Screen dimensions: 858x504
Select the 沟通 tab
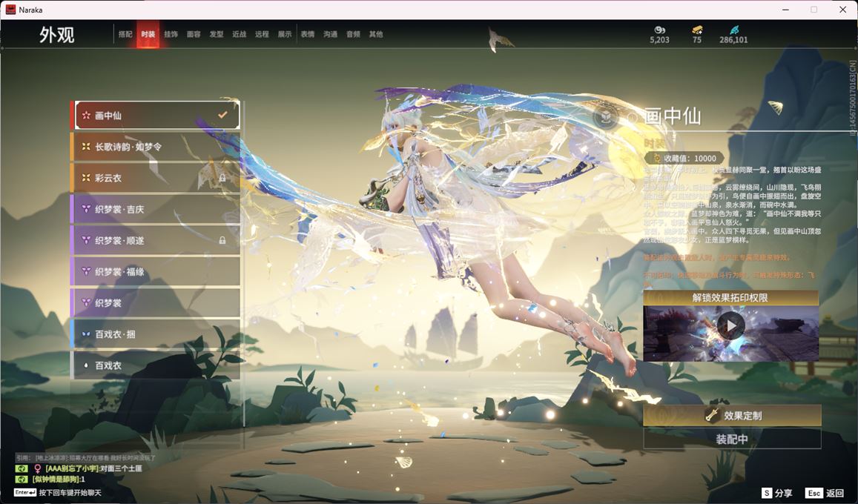pos(331,34)
